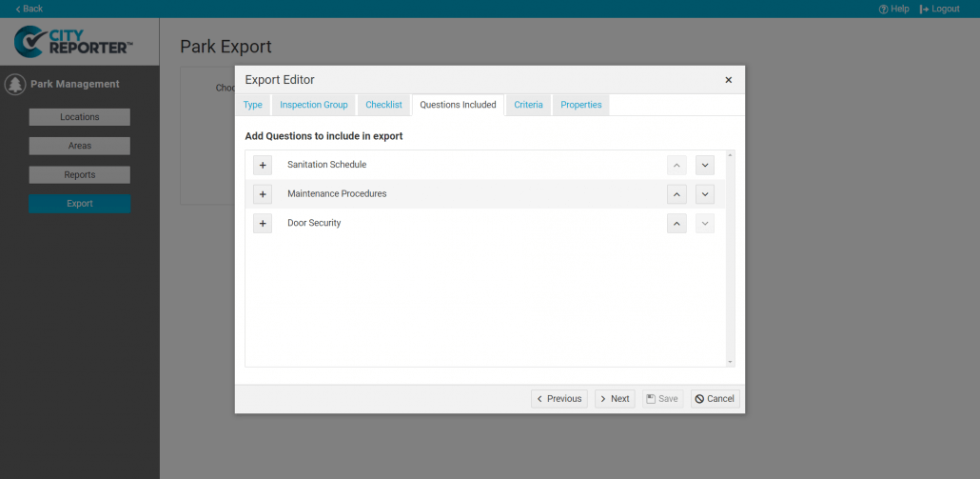Log out of City Reporter
The image size is (980, 479).
click(939, 9)
